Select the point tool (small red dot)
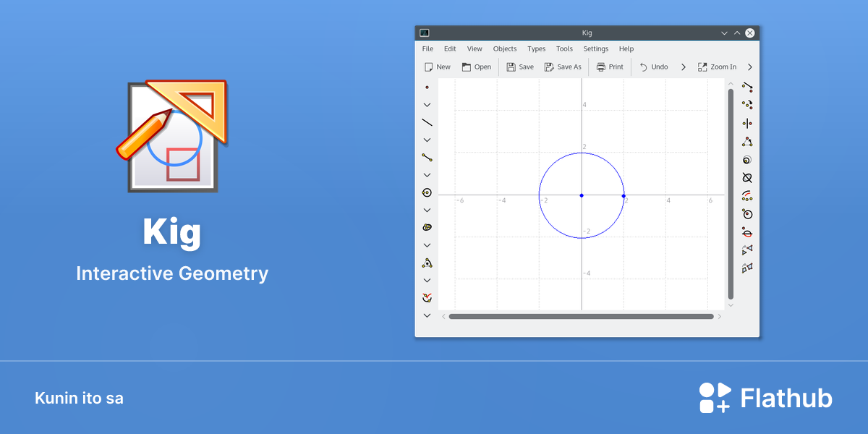This screenshot has width=868, height=434. (427, 87)
